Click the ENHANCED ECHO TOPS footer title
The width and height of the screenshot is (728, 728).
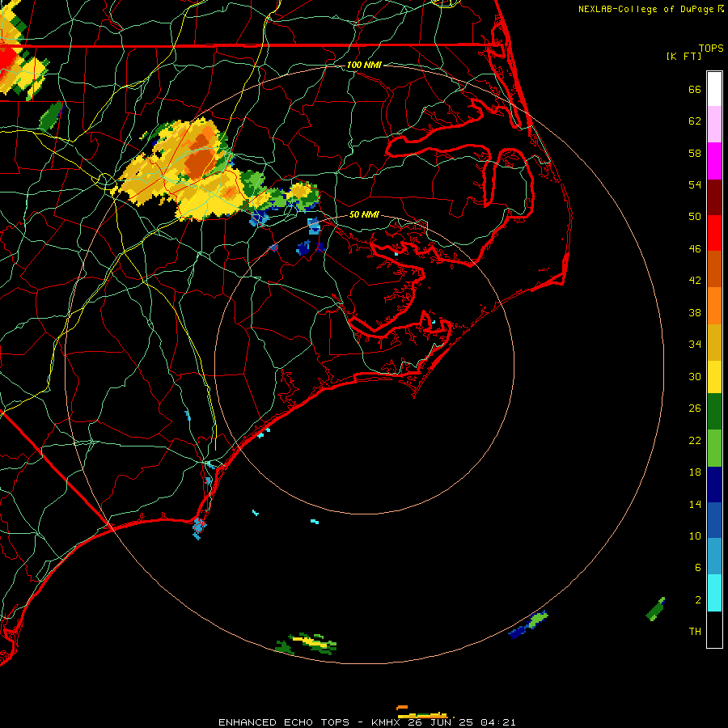point(284,722)
